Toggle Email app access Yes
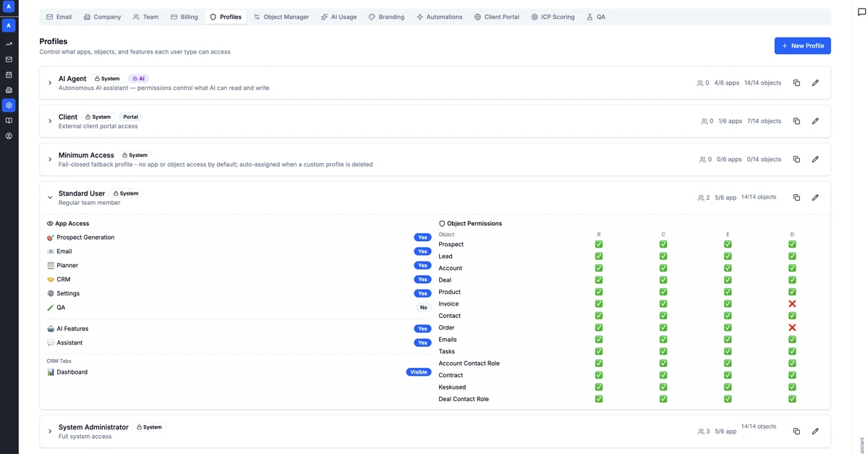The height and width of the screenshot is (454, 868). [422, 251]
